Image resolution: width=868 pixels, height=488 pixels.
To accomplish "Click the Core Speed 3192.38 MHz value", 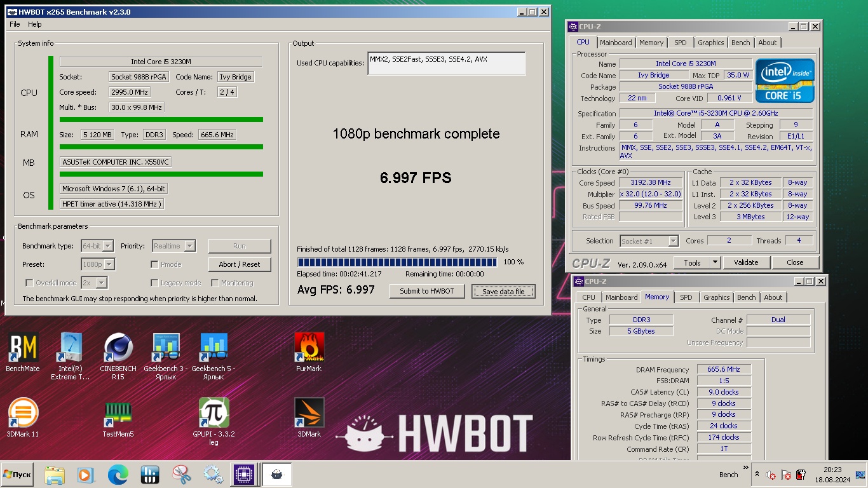I will coord(651,183).
